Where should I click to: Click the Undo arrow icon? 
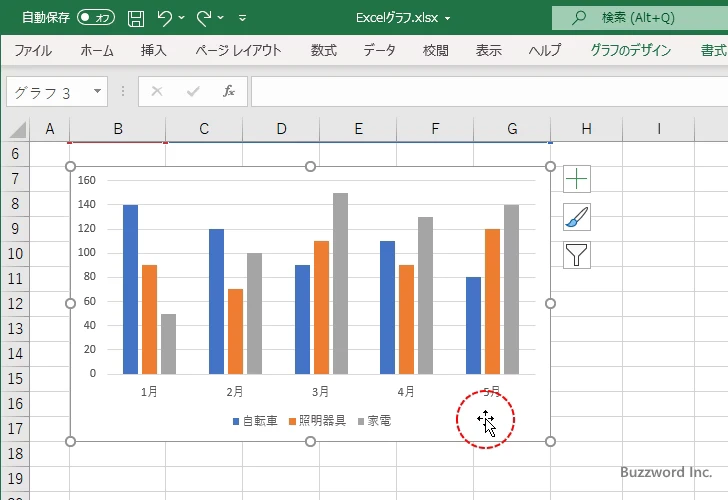(164, 18)
